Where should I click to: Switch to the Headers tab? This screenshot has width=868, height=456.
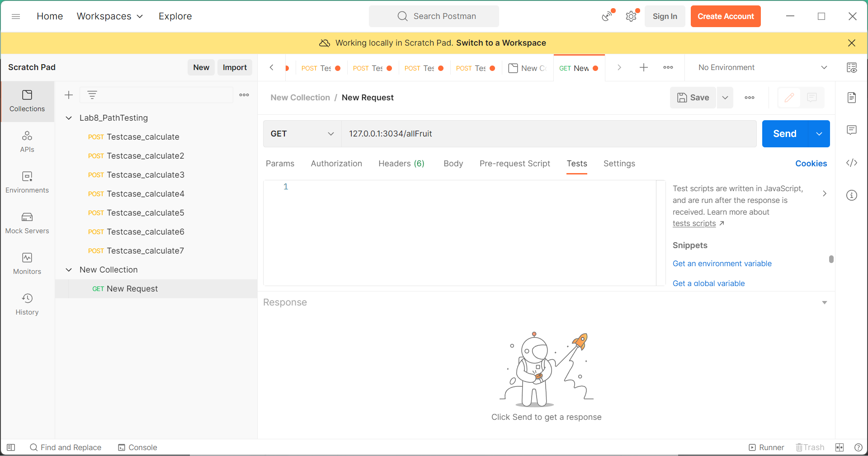401,164
